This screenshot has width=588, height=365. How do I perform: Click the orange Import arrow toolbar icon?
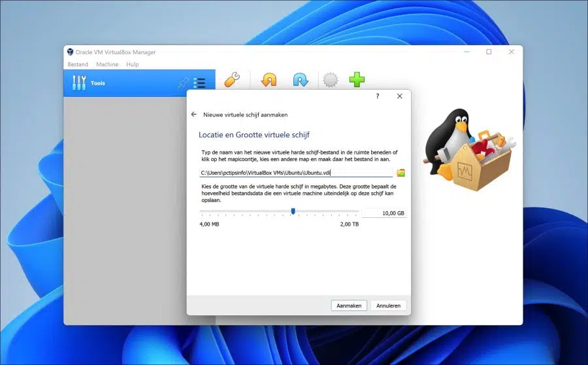point(269,80)
